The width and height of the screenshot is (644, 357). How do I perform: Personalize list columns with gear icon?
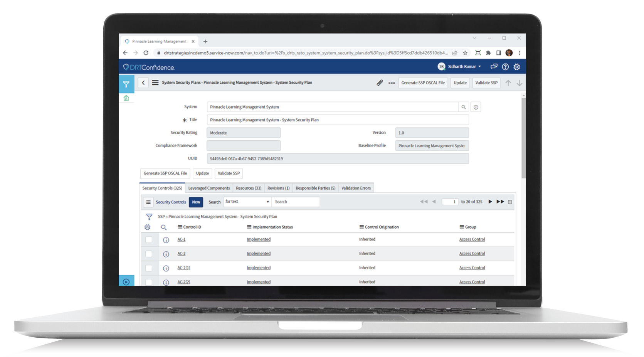[147, 227]
